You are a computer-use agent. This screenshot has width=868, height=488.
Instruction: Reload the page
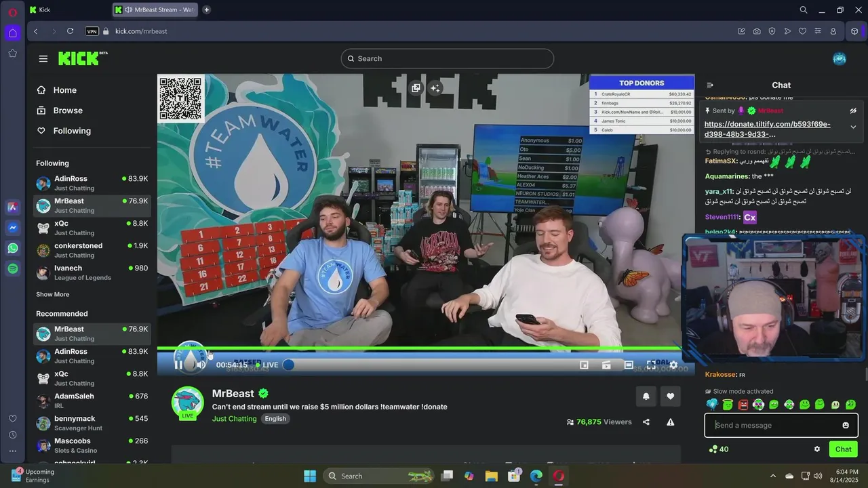point(70,31)
